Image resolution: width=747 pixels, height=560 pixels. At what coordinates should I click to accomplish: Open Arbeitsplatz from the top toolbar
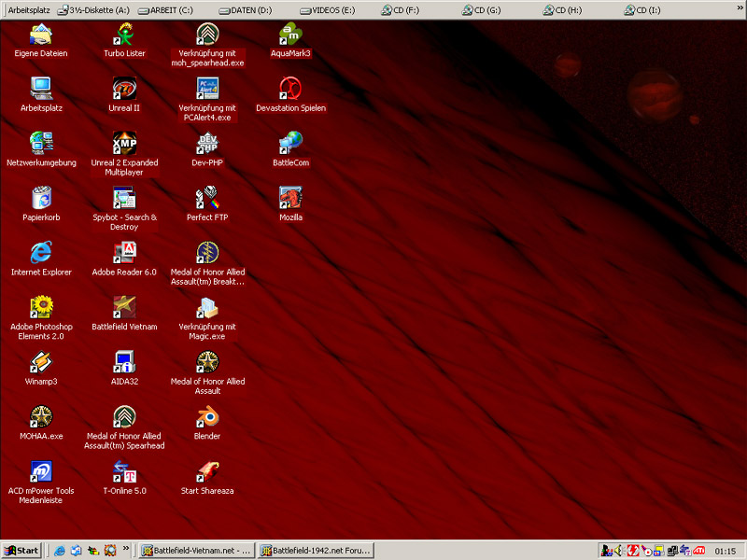tap(29, 10)
